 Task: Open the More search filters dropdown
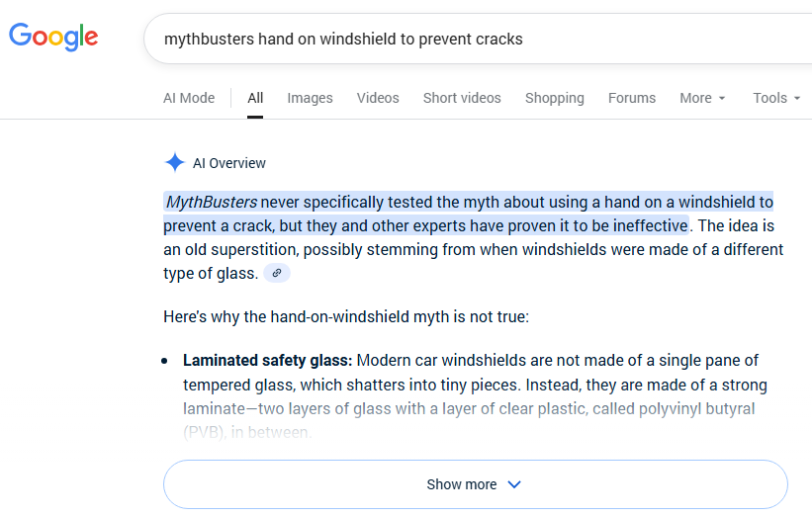(702, 98)
